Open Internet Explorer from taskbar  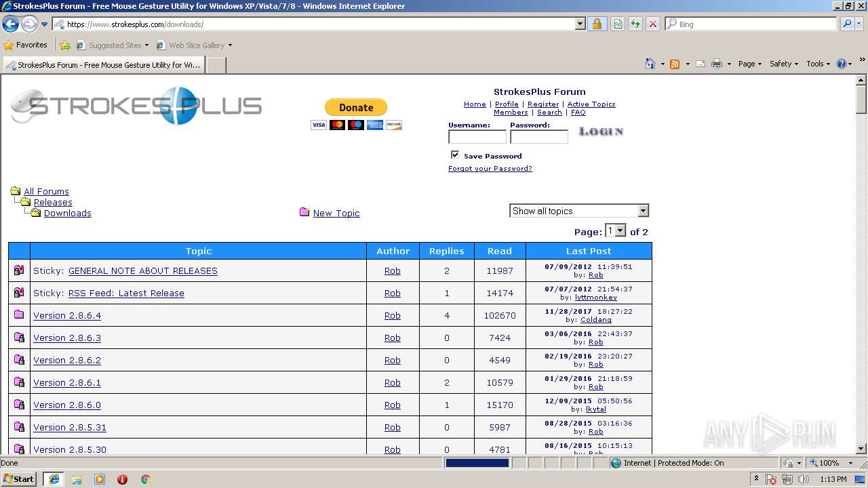[x=54, y=479]
